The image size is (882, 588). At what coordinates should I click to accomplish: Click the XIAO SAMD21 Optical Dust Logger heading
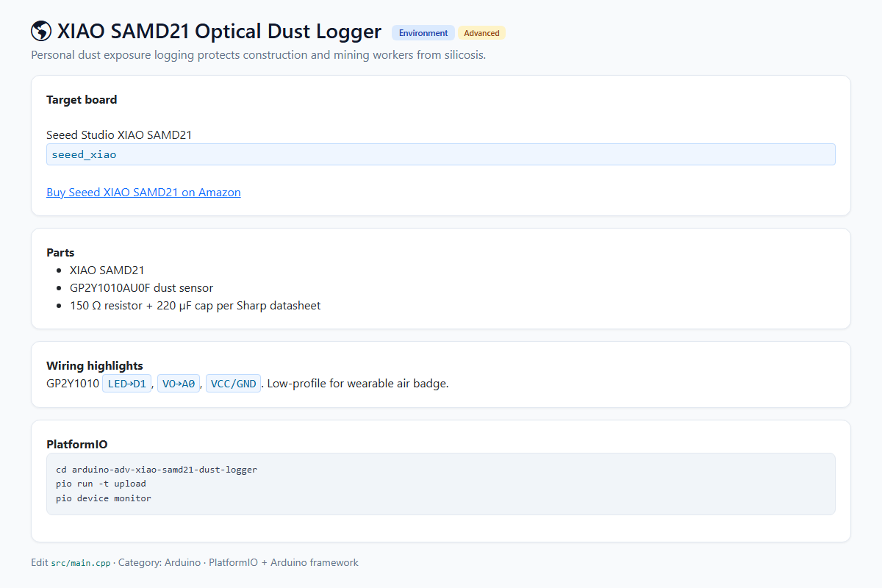pos(219,32)
